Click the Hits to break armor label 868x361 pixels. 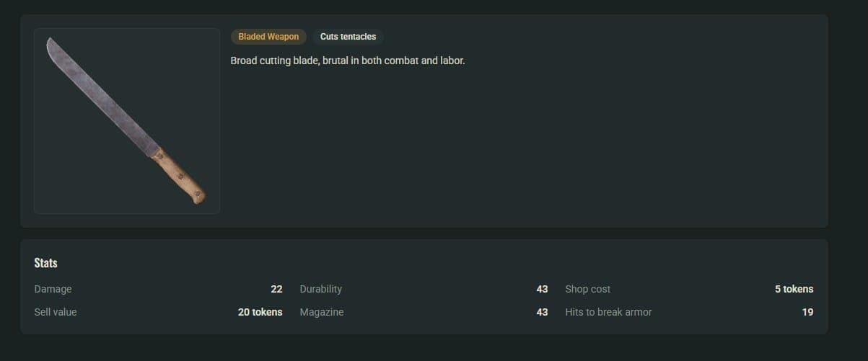point(608,312)
